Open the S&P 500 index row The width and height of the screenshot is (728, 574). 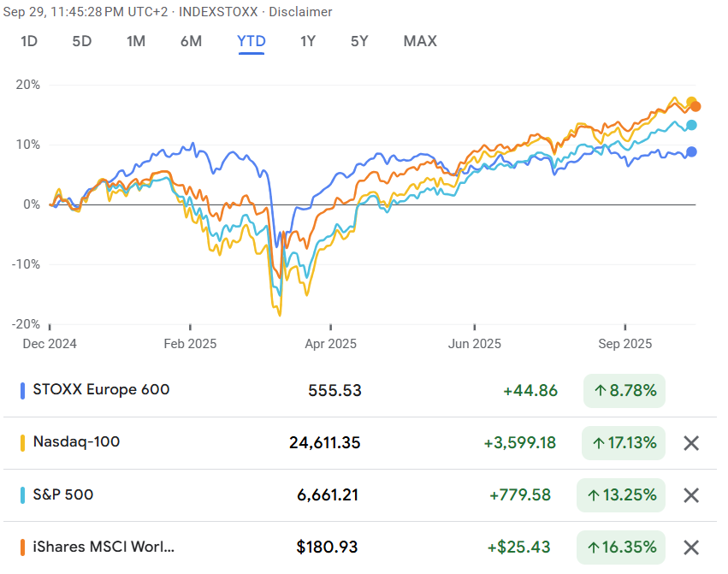click(x=63, y=494)
